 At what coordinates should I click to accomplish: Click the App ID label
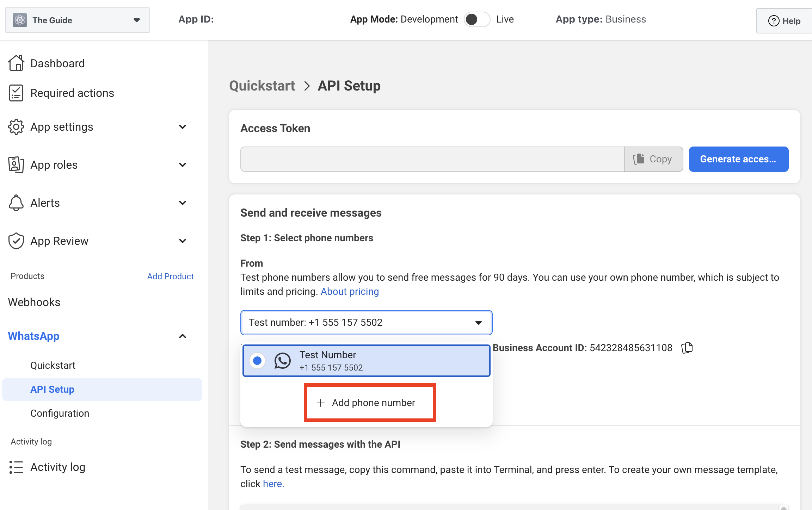pos(196,19)
